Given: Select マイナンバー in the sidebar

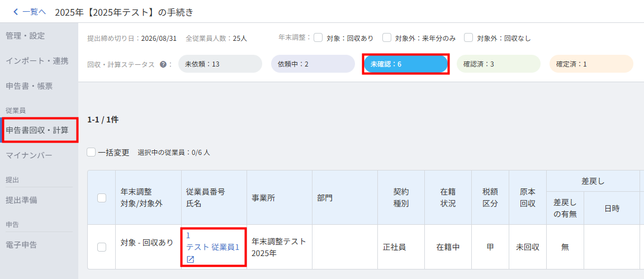Looking at the screenshot, I should coord(29,155).
